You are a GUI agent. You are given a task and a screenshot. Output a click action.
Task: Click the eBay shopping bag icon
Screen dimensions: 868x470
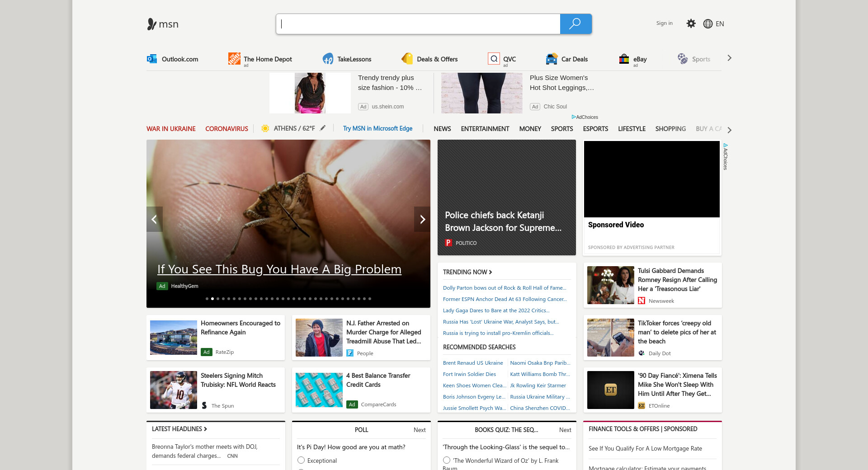pos(624,59)
